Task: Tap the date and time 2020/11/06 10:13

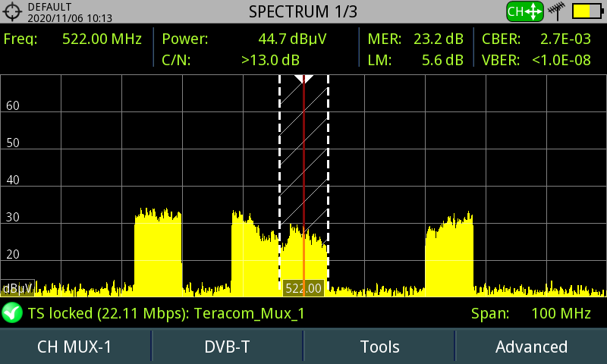Action: point(70,18)
